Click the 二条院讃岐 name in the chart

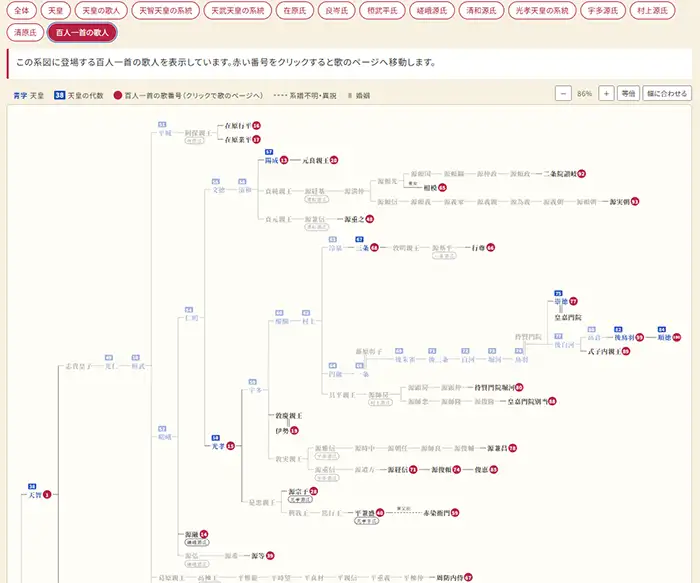coord(560,174)
